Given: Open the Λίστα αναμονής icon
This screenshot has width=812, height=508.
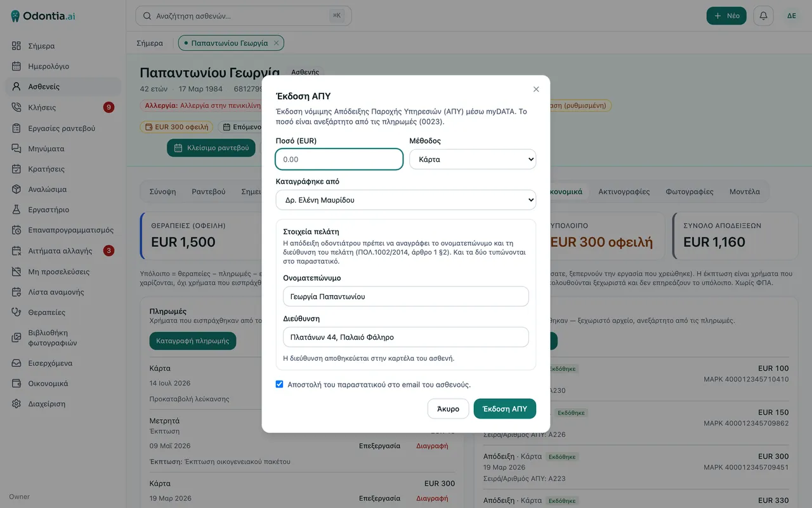Looking at the screenshot, I should 16,292.
